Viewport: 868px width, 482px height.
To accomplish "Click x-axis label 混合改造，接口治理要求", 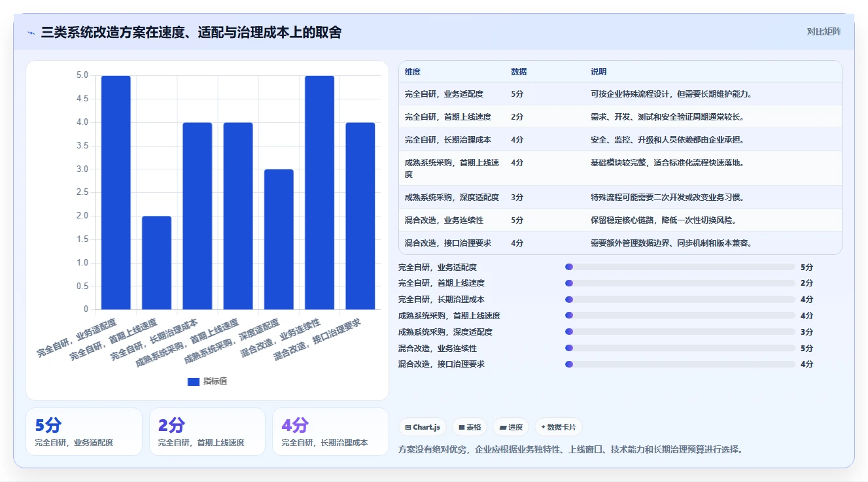I will (317, 340).
